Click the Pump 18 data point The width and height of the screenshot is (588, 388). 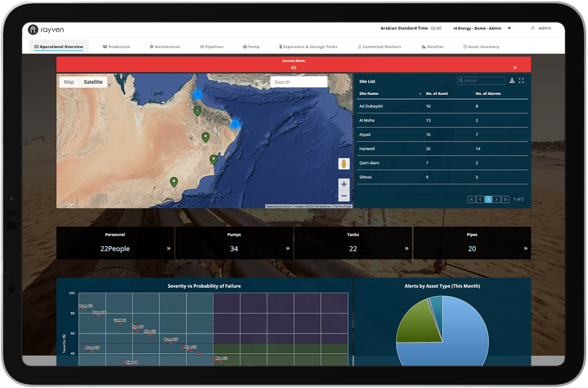(x=100, y=316)
